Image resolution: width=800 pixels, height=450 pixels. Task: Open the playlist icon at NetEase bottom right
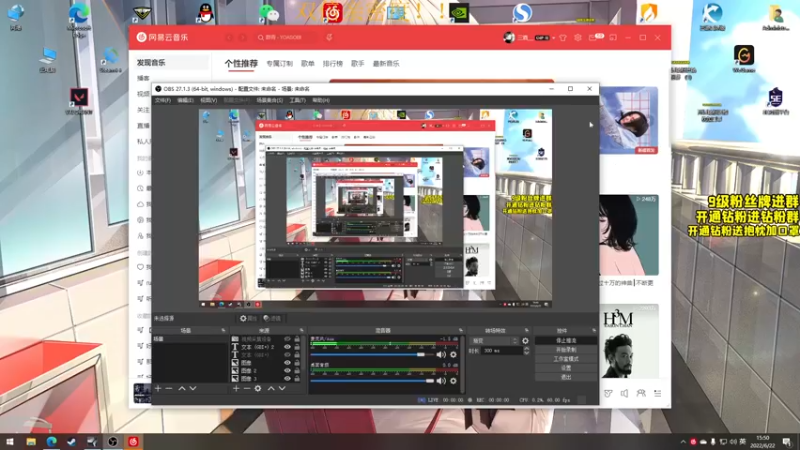coord(657,393)
